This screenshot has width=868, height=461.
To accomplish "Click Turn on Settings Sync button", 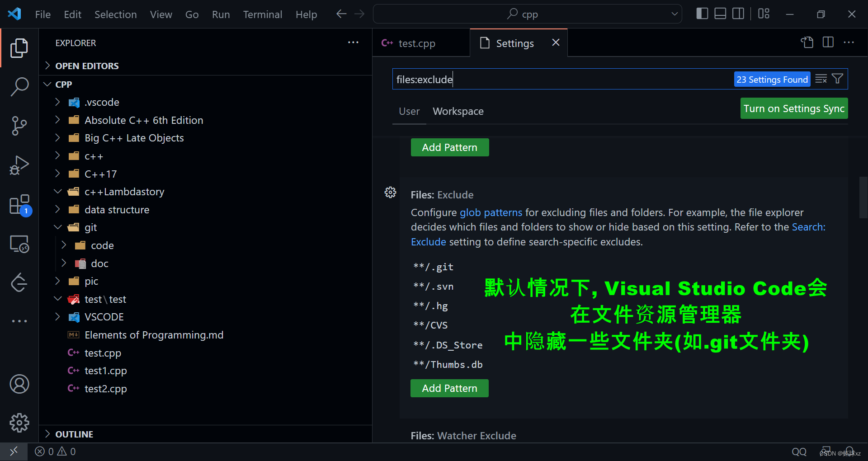I will click(794, 108).
